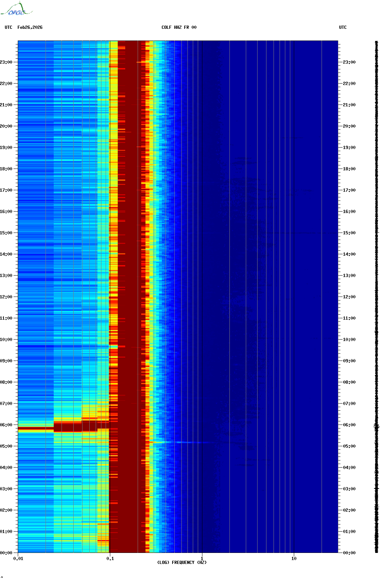Select the 00:00 marker on the left time axis
392x581 pixels.
pyautogui.click(x=6, y=553)
